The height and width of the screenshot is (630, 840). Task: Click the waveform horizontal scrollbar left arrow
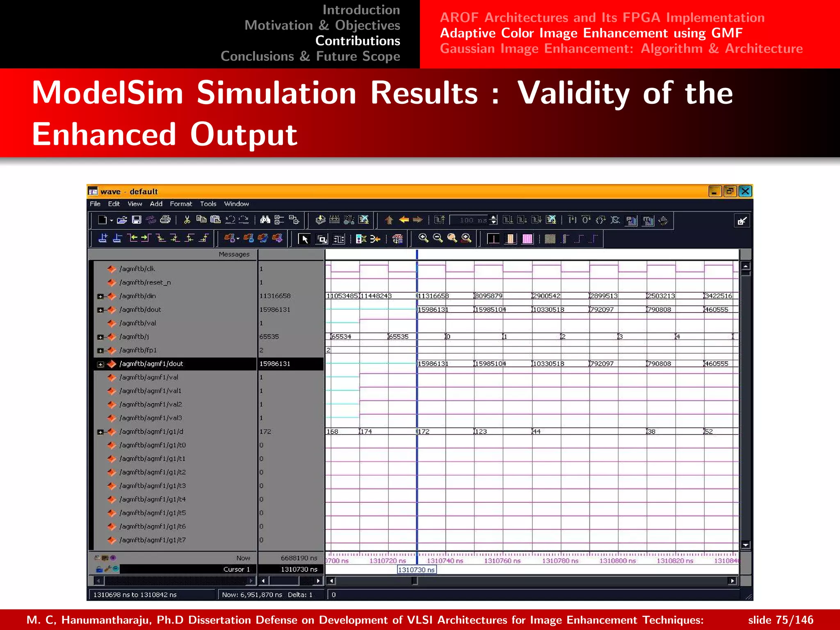(x=331, y=581)
